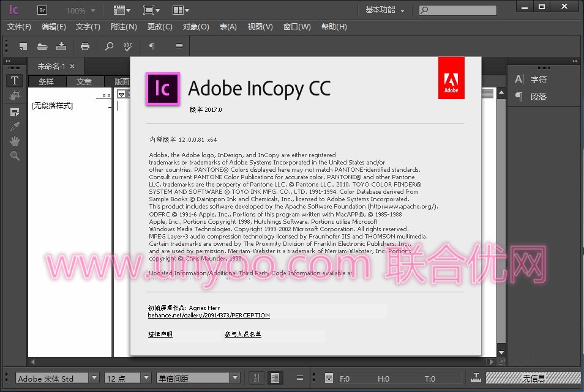
Task: Toggle the paragraph style column icon in bottom bar
Action: click(x=275, y=378)
